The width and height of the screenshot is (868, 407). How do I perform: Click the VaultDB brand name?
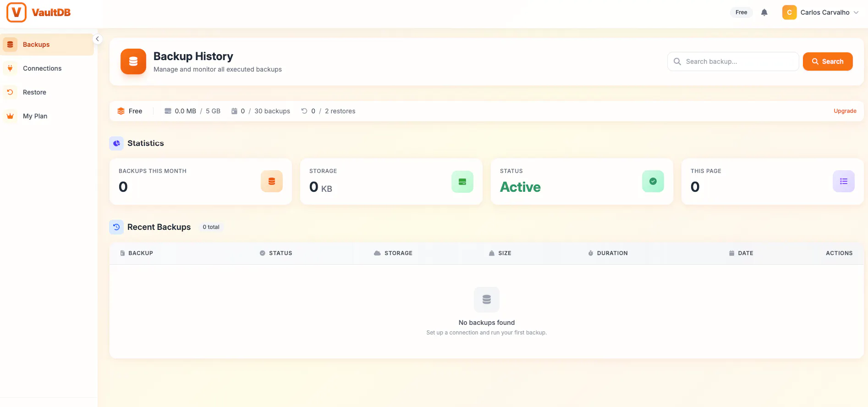[51, 12]
